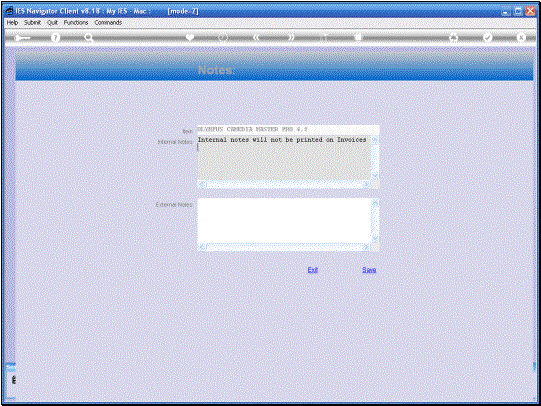Image resolution: width=541 pixels, height=406 pixels.
Task: Click the Exit link
Action: [313, 270]
